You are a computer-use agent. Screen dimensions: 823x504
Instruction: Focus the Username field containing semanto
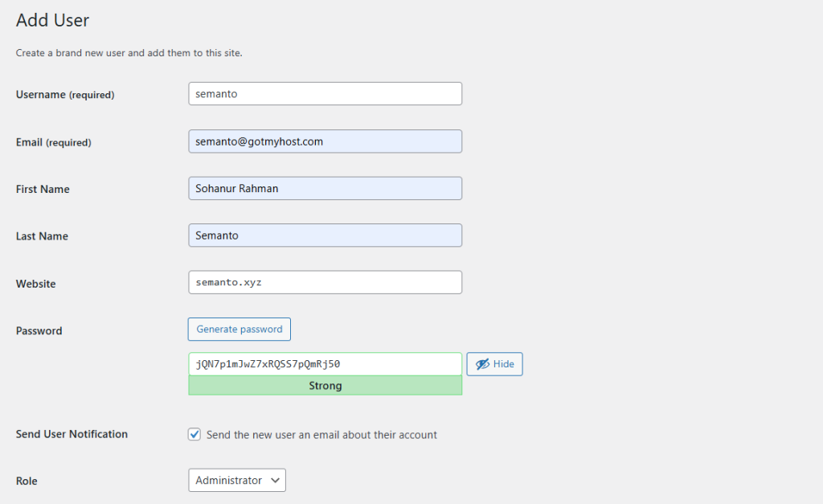point(325,94)
